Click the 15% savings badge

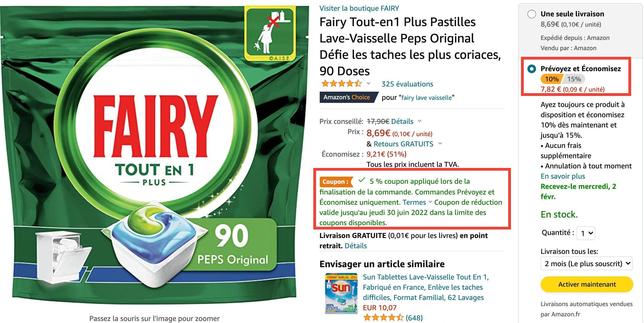574,79
